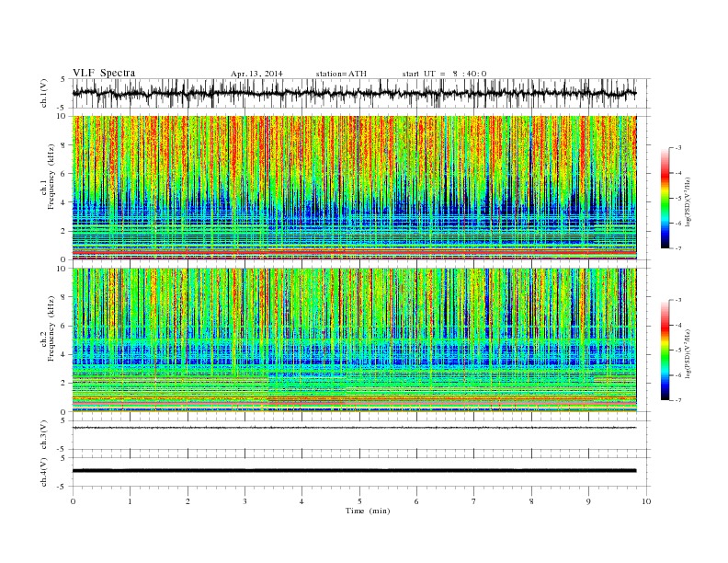Viewport: 728px width, 563px height.
Task: Click tick label "10" on the Time (min) axis
Action: (x=646, y=501)
